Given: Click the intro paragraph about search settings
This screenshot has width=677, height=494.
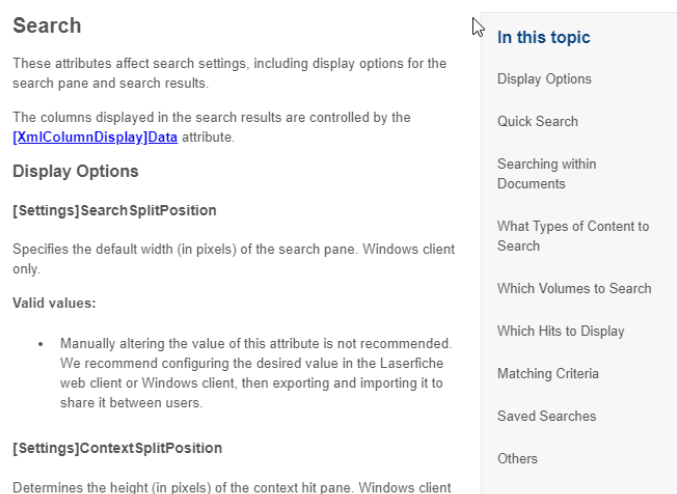Looking at the screenshot, I should click(229, 73).
